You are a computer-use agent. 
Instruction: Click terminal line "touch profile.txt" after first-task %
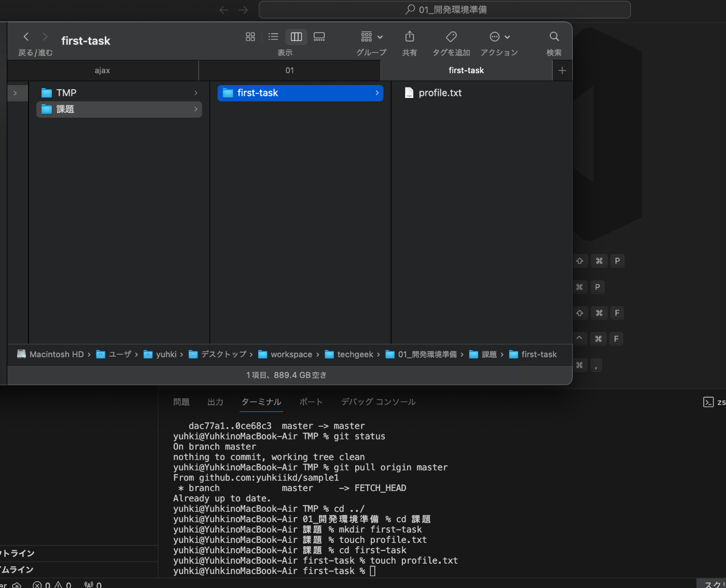(414, 561)
